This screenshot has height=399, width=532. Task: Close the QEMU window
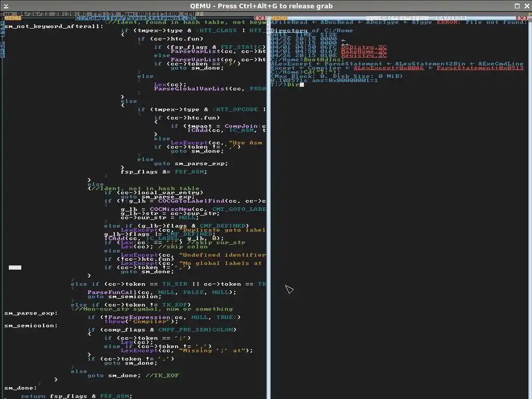(527, 6)
